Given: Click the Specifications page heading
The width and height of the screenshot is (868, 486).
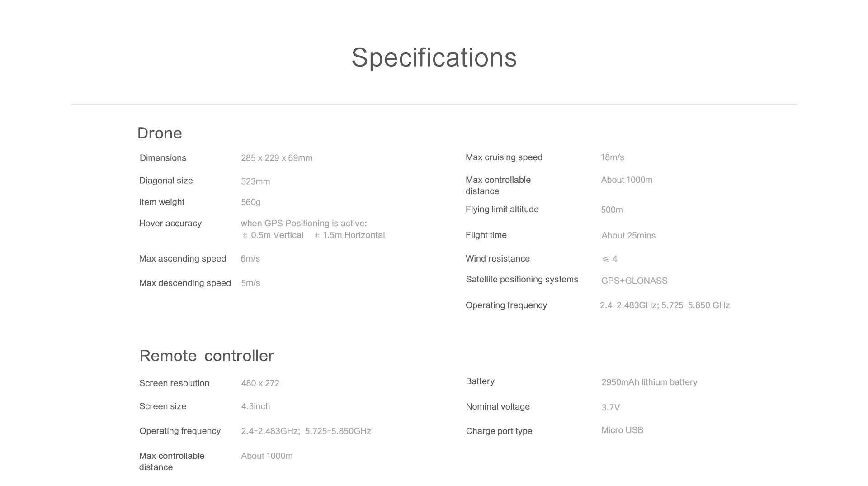Looking at the screenshot, I should (434, 57).
